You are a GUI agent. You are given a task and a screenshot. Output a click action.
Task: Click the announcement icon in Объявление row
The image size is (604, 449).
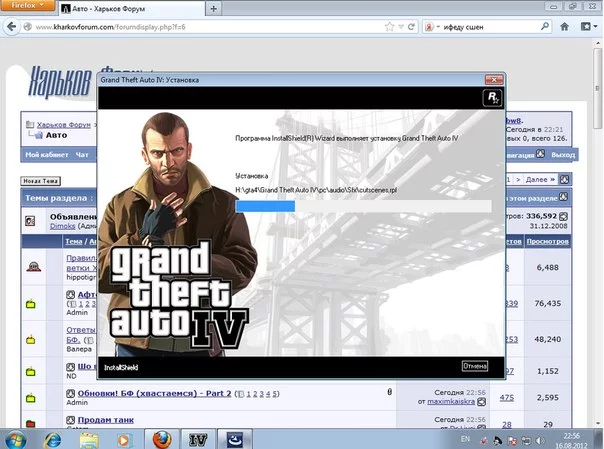30,221
